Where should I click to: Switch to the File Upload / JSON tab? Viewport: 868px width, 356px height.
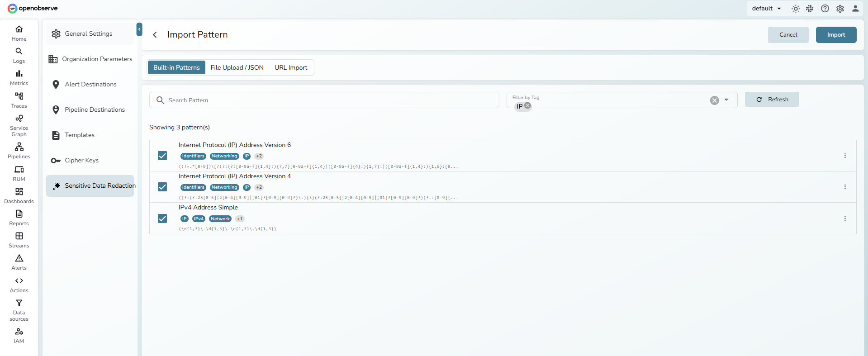[237, 67]
